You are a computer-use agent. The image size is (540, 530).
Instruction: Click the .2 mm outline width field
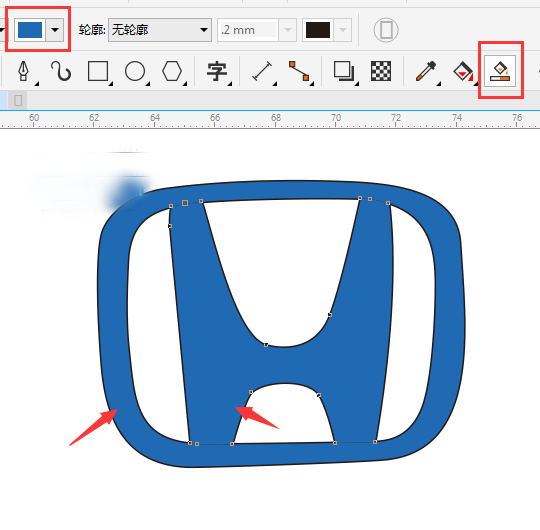[x=248, y=30]
